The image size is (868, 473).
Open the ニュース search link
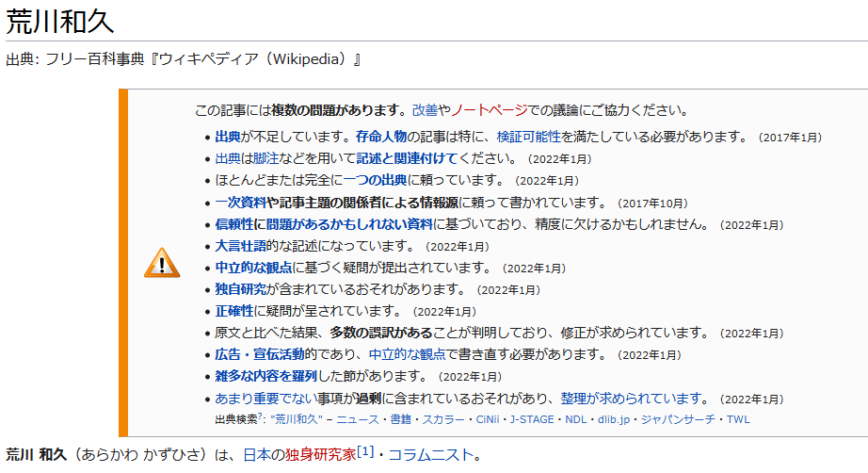click(x=358, y=419)
